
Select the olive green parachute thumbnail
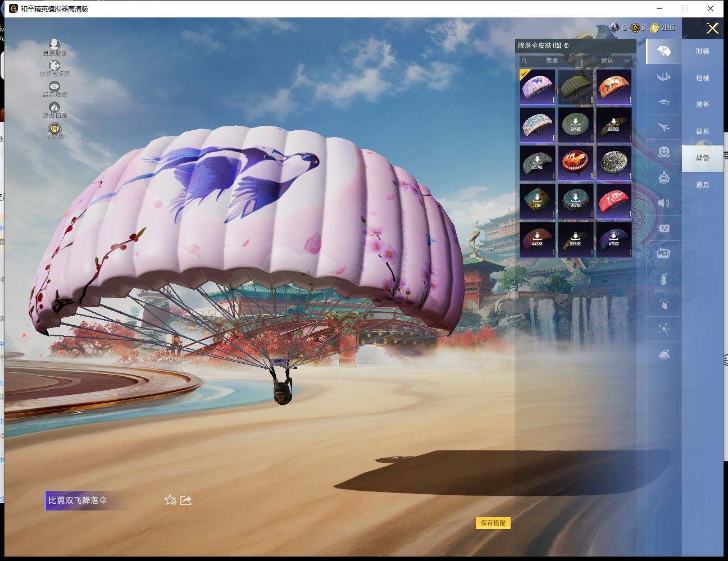[576, 86]
